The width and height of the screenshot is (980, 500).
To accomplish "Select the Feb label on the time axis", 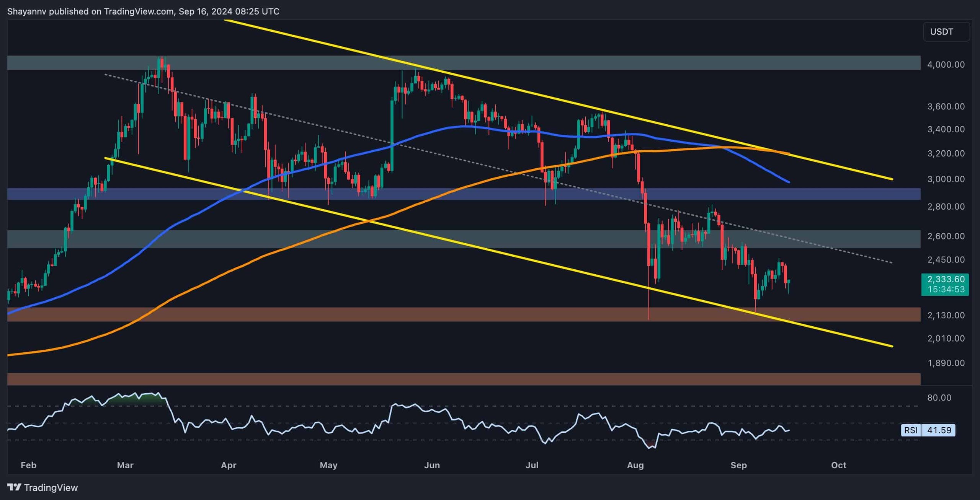I will coord(29,465).
